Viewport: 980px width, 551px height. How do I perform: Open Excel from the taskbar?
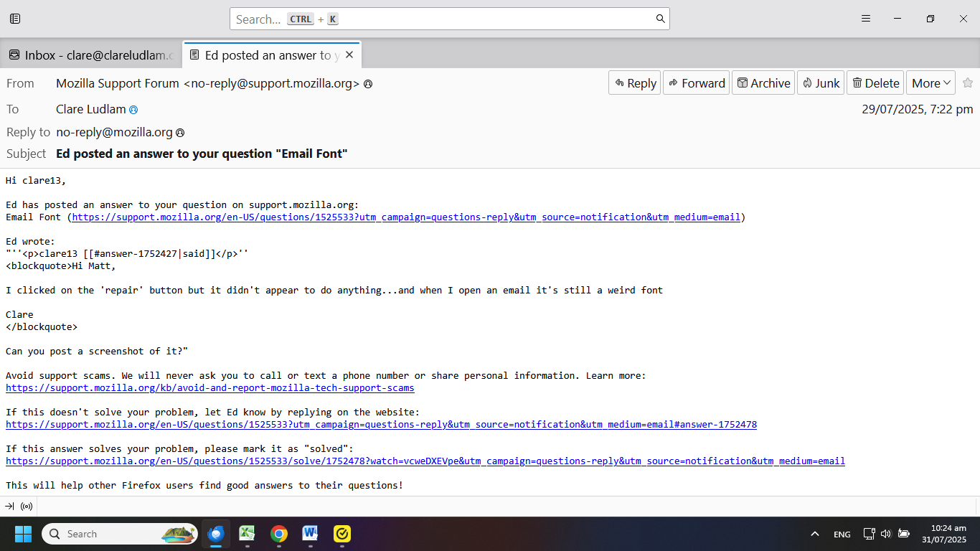(x=248, y=534)
